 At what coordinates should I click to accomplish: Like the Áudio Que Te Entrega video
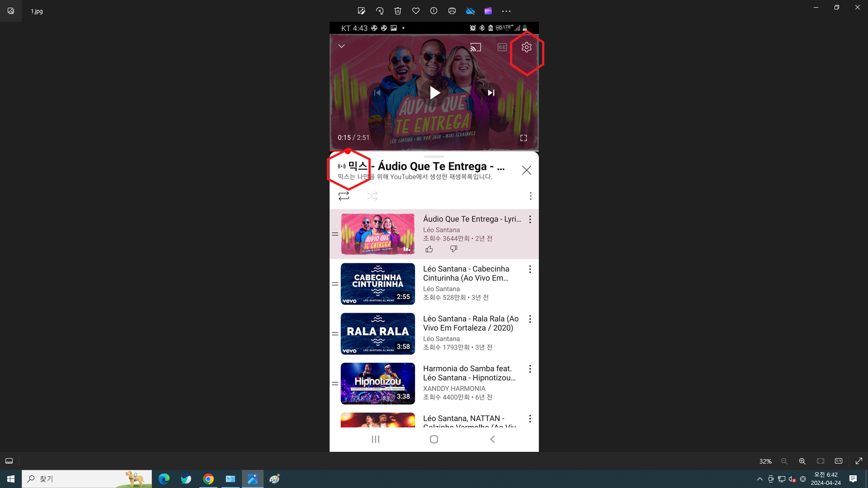pos(429,249)
